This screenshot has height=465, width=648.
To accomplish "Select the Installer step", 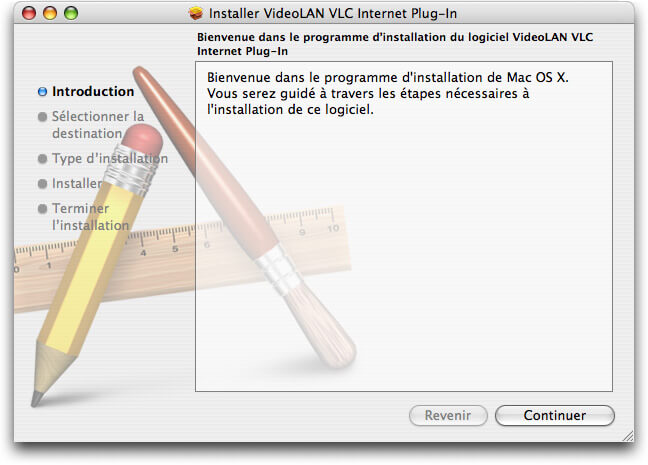I will tap(77, 183).
